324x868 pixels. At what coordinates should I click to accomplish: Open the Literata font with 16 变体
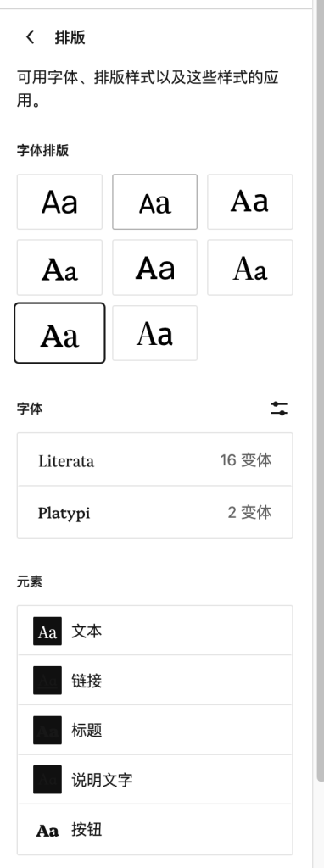(x=155, y=460)
